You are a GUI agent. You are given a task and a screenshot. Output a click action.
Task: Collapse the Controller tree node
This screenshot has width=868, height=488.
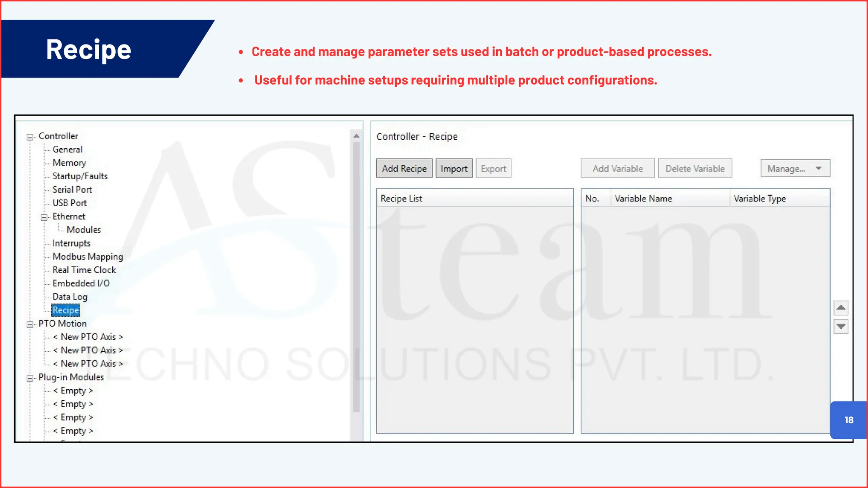coord(30,137)
